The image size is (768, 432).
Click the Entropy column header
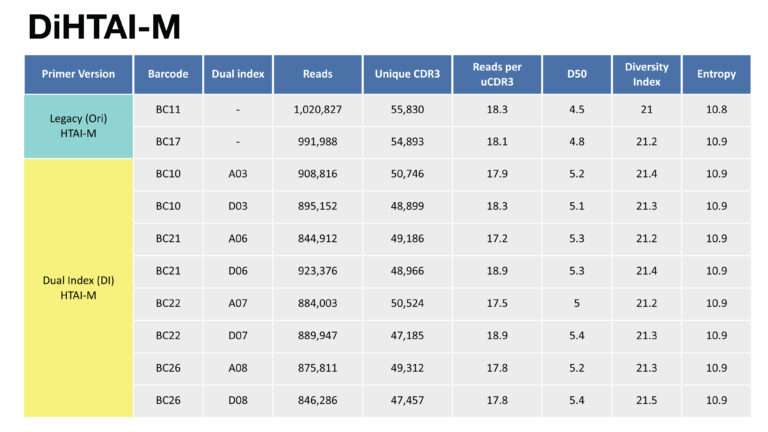(717, 74)
